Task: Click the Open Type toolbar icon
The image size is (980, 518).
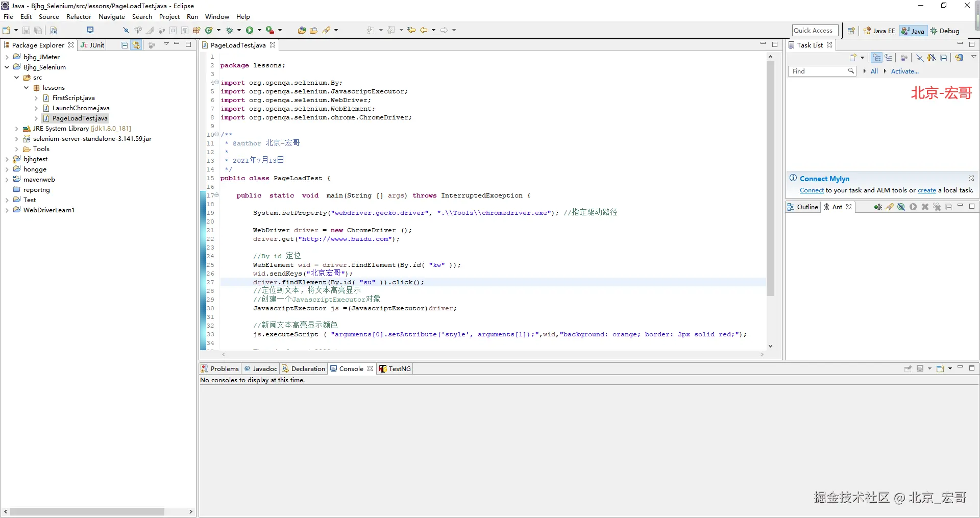Action: (x=302, y=31)
